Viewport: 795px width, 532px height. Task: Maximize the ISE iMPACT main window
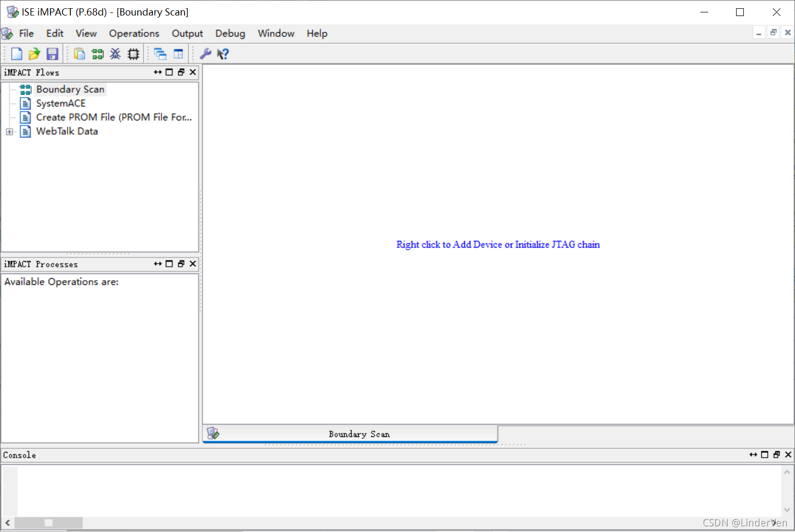[x=740, y=12]
